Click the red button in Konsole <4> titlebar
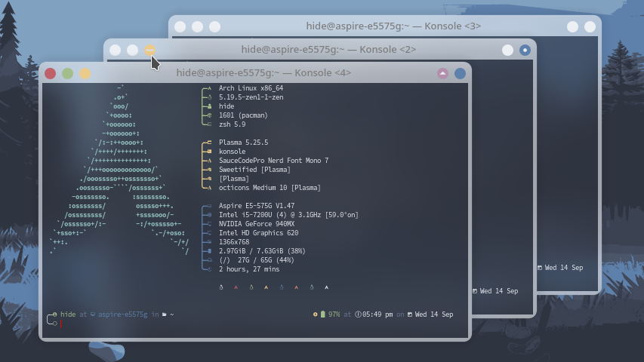 (x=50, y=73)
